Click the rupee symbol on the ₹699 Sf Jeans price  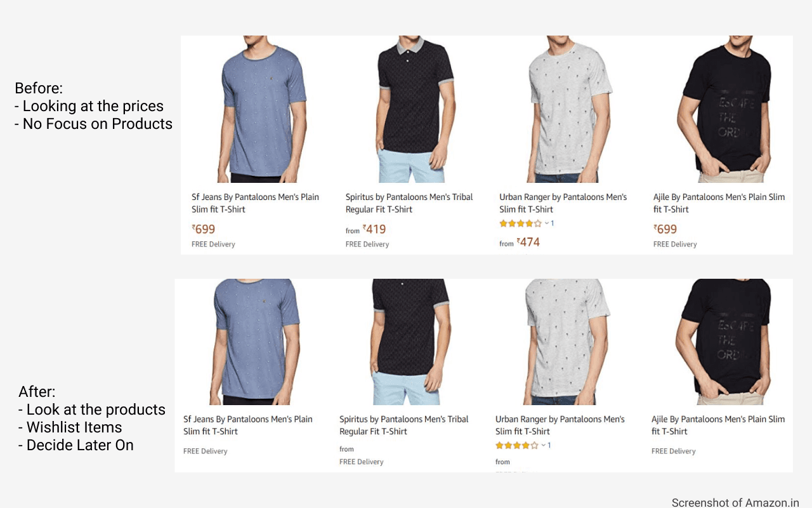click(x=195, y=229)
